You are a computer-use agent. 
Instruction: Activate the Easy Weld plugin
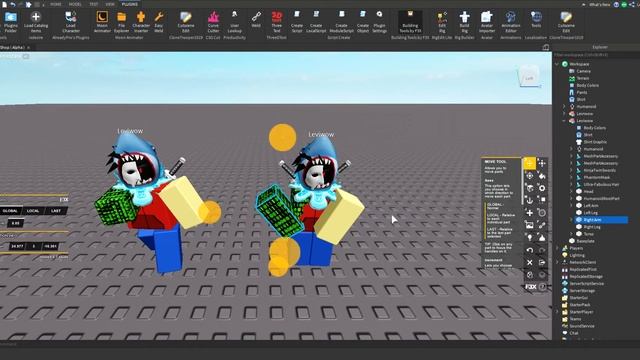coord(159,22)
